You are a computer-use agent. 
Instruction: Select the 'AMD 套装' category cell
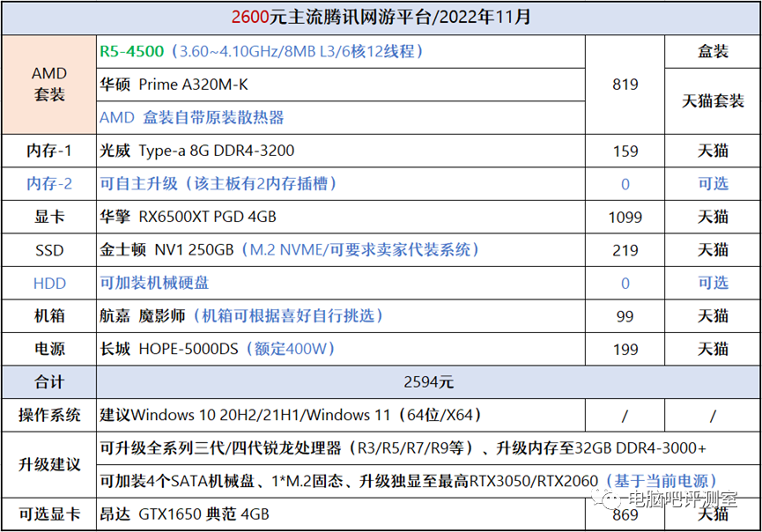click(x=49, y=84)
